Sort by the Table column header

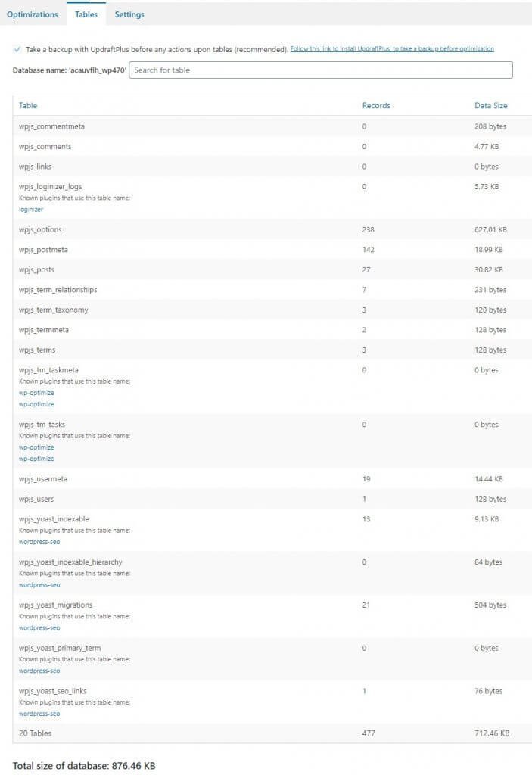pyautogui.click(x=28, y=106)
